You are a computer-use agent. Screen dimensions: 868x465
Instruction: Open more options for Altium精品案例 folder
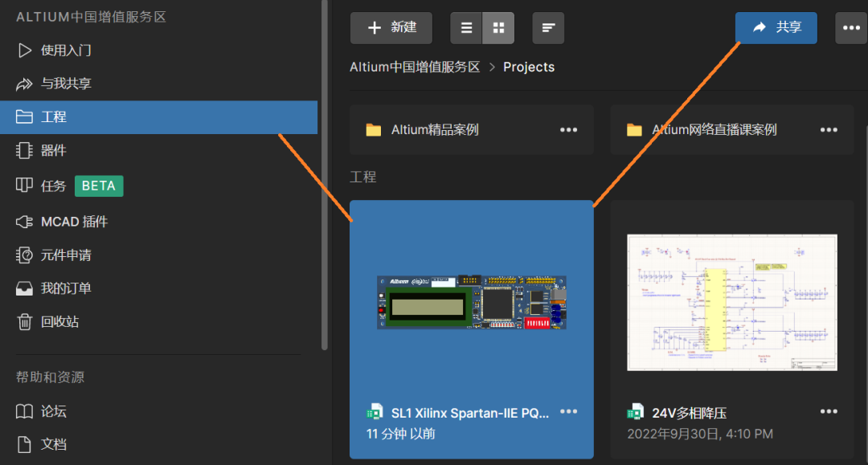tap(568, 130)
